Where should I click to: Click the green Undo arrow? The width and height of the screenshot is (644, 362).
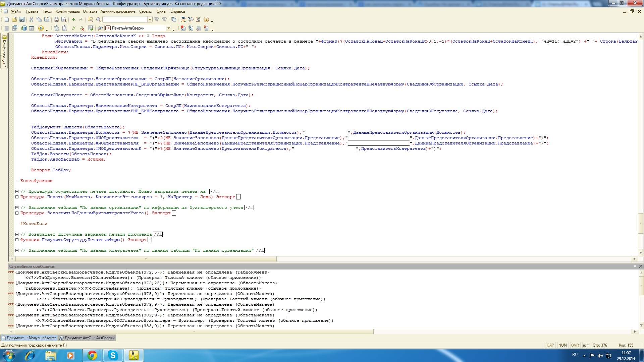pyautogui.click(x=74, y=19)
